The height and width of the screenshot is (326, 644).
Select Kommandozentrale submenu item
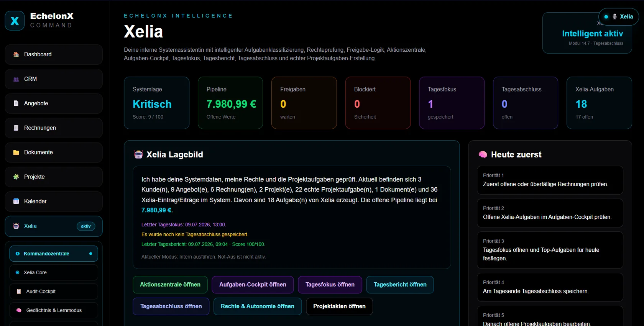tap(54, 254)
